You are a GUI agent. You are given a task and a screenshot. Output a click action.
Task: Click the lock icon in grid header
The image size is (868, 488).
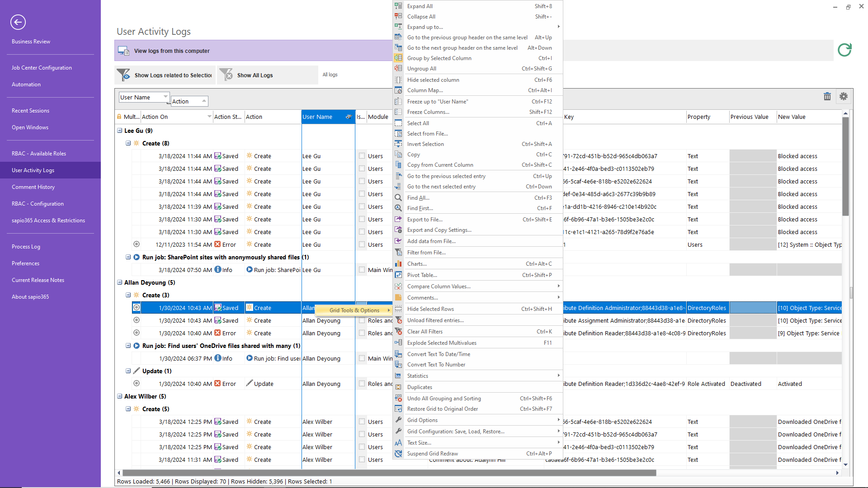(x=119, y=117)
